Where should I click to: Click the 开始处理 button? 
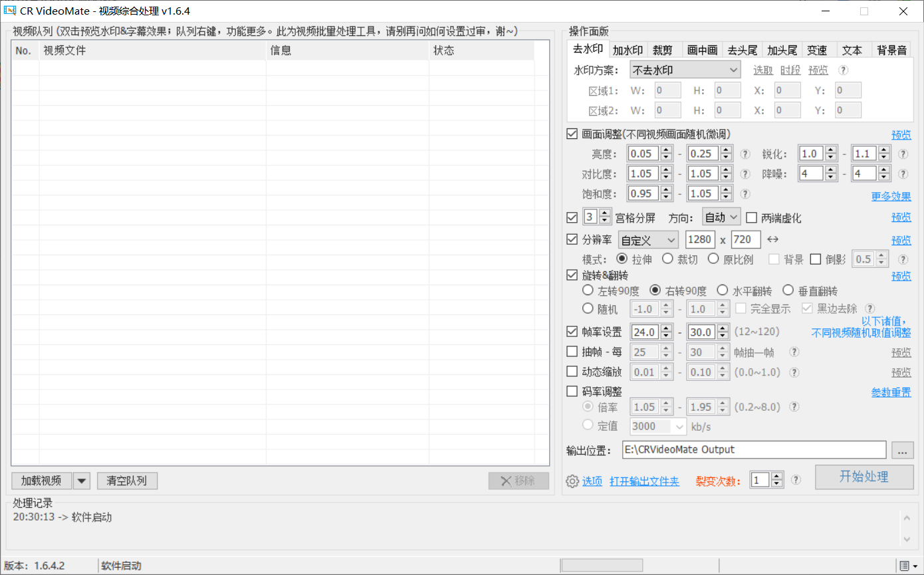pyautogui.click(x=864, y=477)
